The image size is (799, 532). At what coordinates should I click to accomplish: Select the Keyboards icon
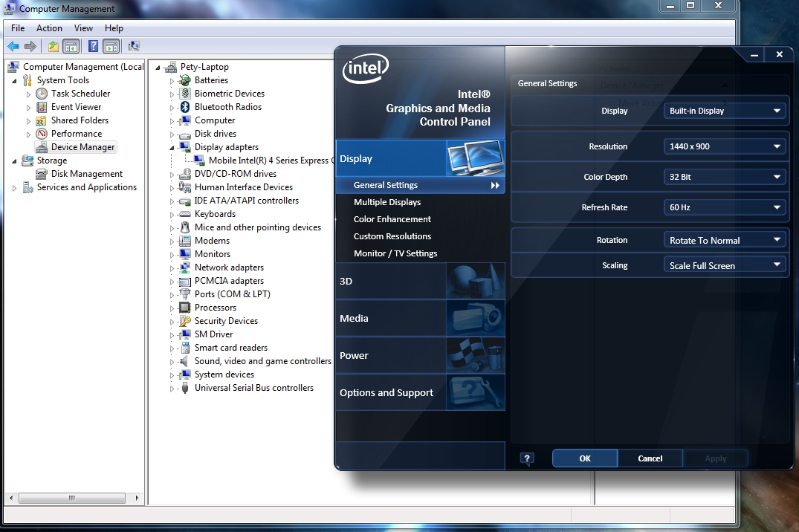click(x=185, y=214)
